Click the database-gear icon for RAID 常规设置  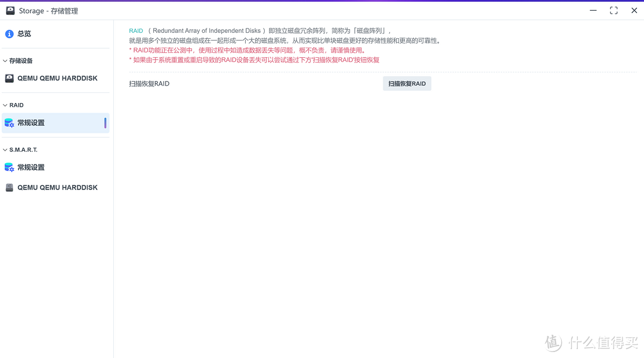tap(10, 123)
